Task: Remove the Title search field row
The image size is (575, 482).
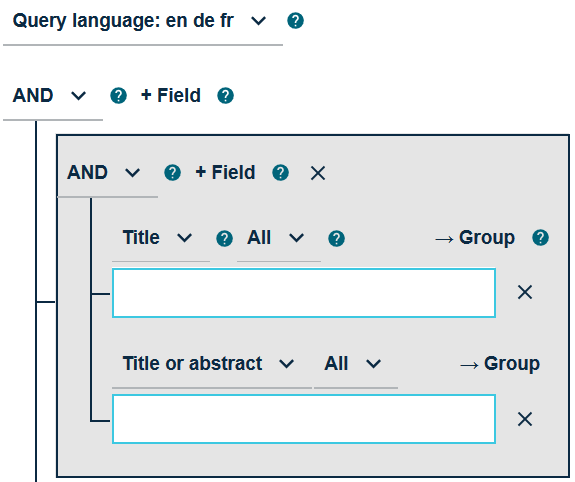Action: [525, 292]
